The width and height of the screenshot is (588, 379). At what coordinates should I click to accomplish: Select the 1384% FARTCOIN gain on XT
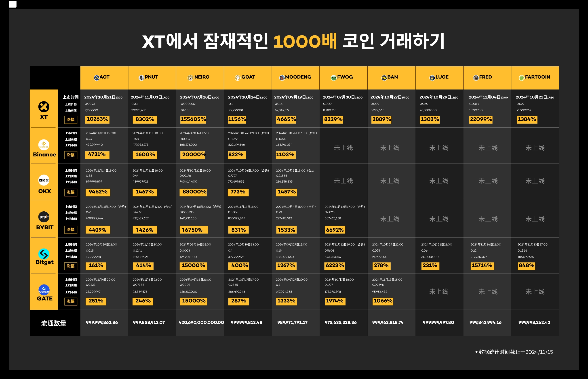[x=527, y=119]
